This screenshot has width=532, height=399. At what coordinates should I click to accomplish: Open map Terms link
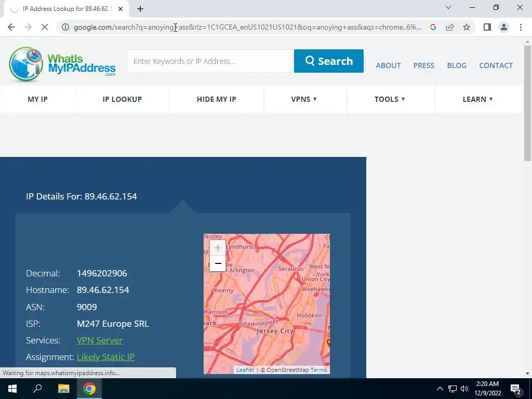[x=318, y=370]
